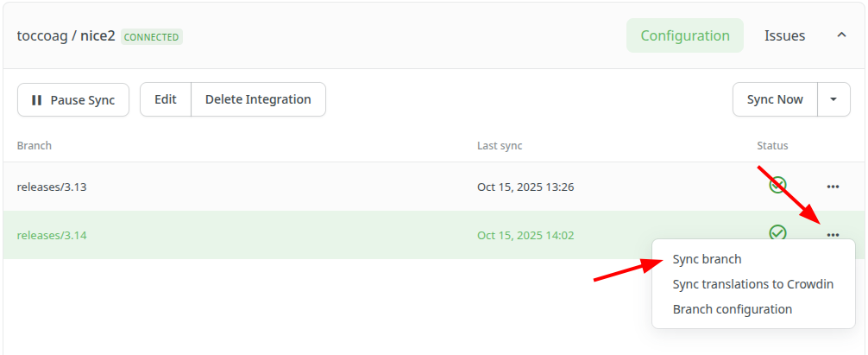Image resolution: width=868 pixels, height=355 pixels.
Task: Click the toccoag / nice2 integration title
Action: click(x=66, y=36)
